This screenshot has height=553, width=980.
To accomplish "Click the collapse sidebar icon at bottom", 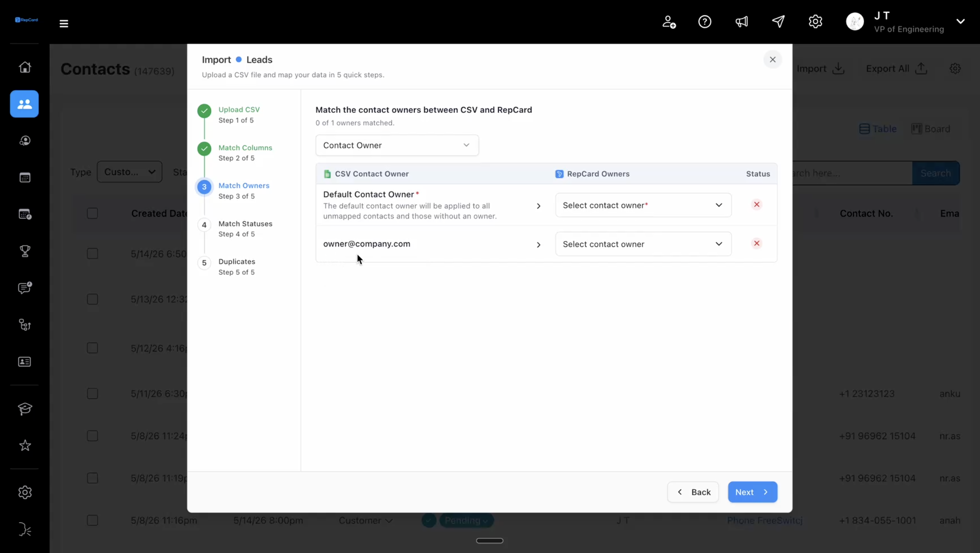I will coord(24,530).
